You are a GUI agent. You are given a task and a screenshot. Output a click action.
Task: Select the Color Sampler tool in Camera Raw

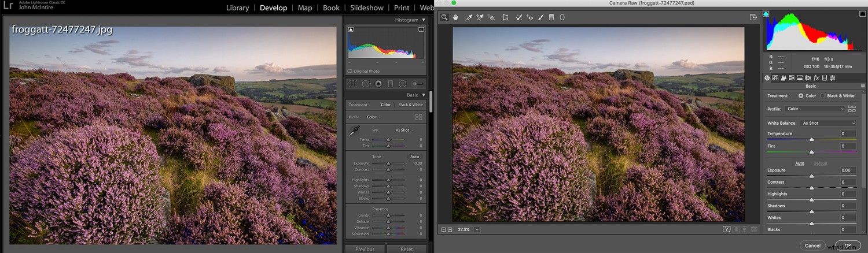pos(480,17)
